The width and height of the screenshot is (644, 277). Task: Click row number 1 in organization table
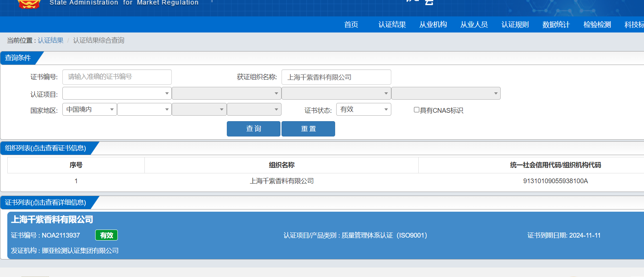point(76,181)
